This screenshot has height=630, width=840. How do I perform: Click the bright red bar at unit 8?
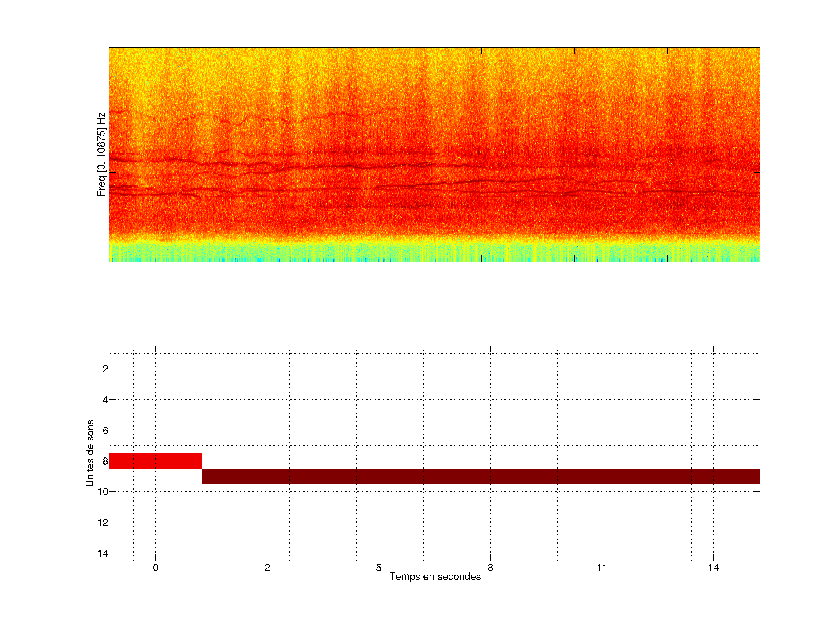click(155, 461)
